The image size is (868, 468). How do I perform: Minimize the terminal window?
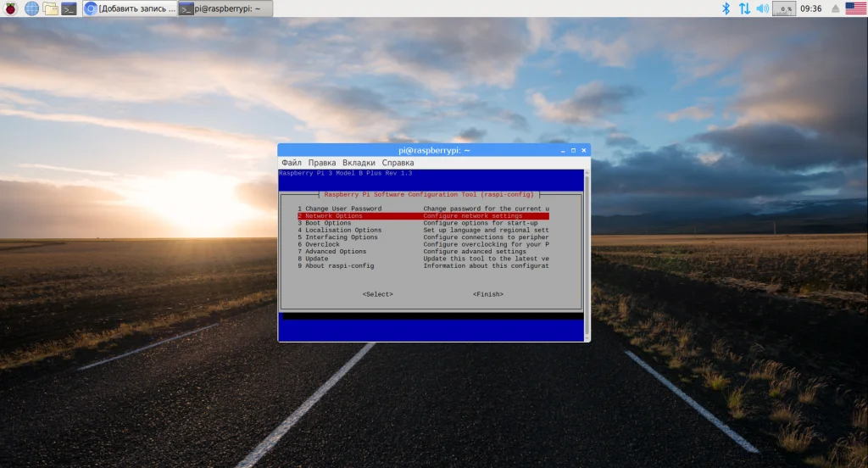[563, 151]
